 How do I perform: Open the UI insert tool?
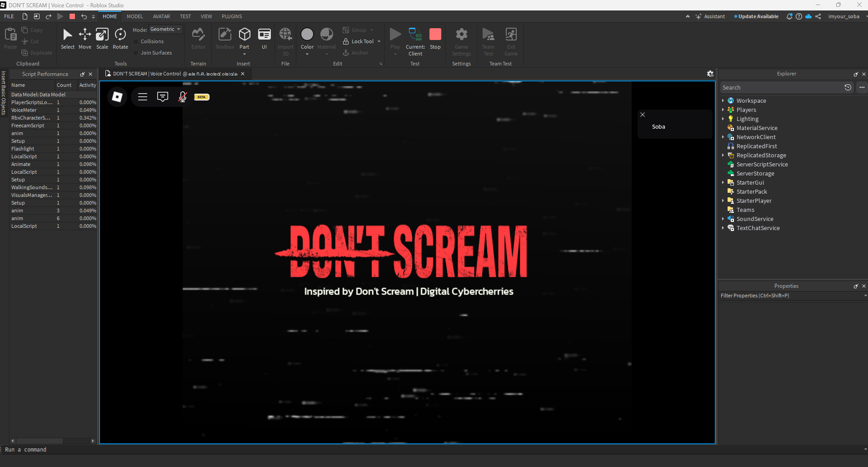264,39
